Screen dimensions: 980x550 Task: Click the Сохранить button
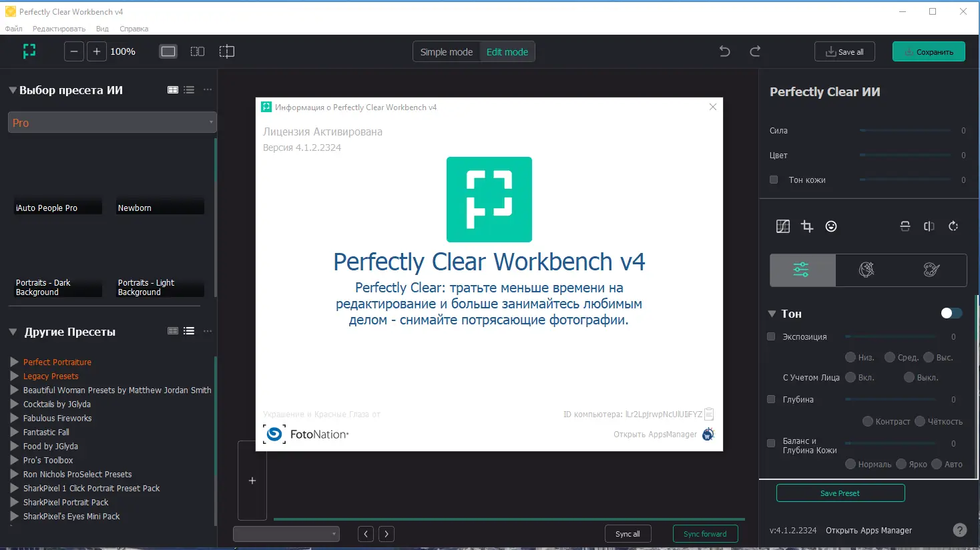tap(929, 51)
